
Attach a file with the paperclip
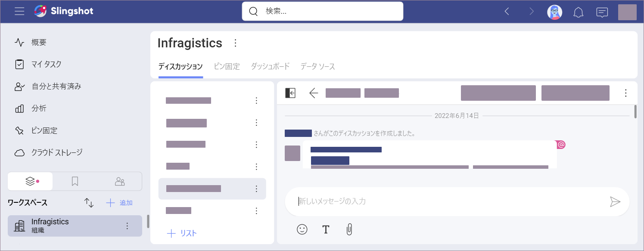(x=349, y=229)
